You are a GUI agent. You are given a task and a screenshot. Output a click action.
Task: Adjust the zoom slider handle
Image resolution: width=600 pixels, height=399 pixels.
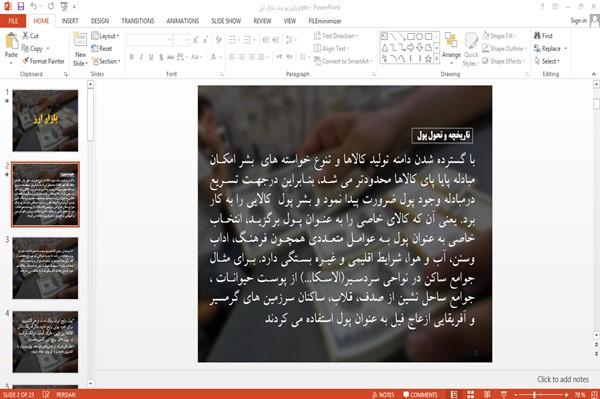coord(534,394)
